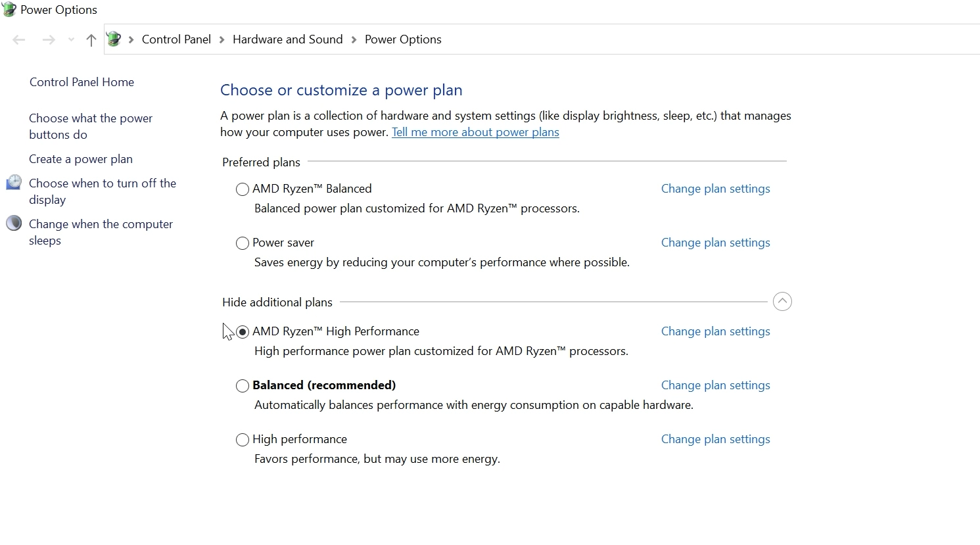980x545 pixels.
Task: Open the recent locations dropdown arrow
Action: click(71, 40)
